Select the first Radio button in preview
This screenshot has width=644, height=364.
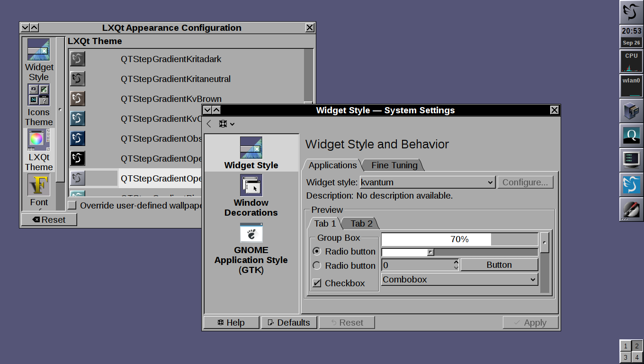(344, 251)
